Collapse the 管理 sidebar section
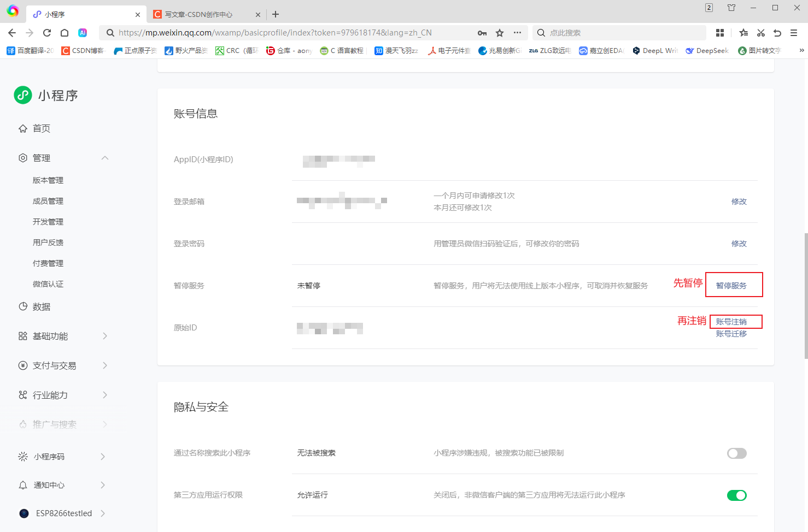 click(105, 158)
